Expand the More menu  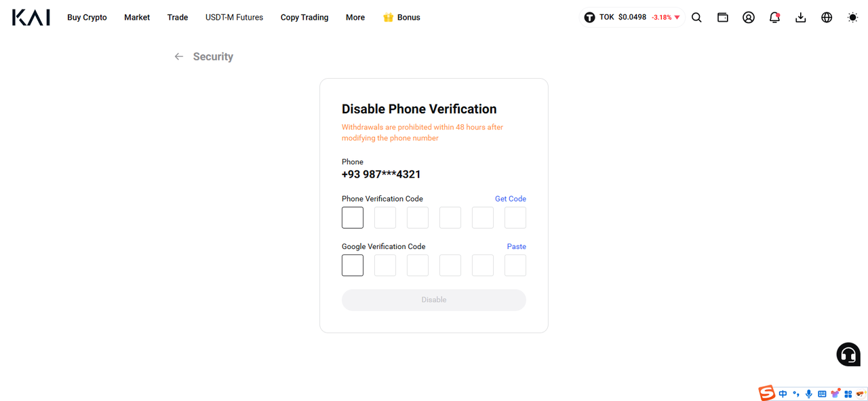(355, 18)
